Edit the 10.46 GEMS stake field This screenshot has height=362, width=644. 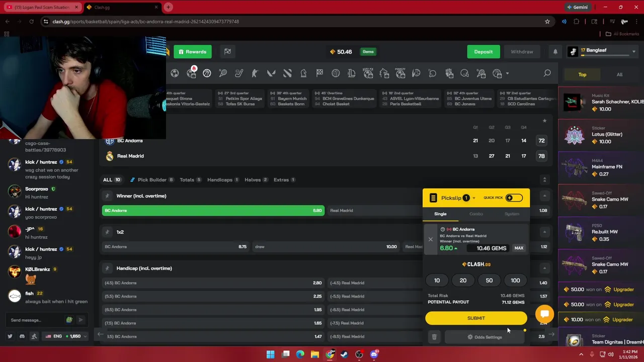click(x=488, y=248)
